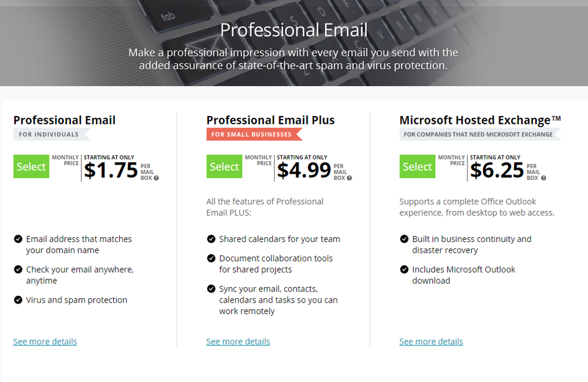Screen dimensions: 588x382
Task: Click the For Small Businesses red ribbon
Action: [x=254, y=134]
